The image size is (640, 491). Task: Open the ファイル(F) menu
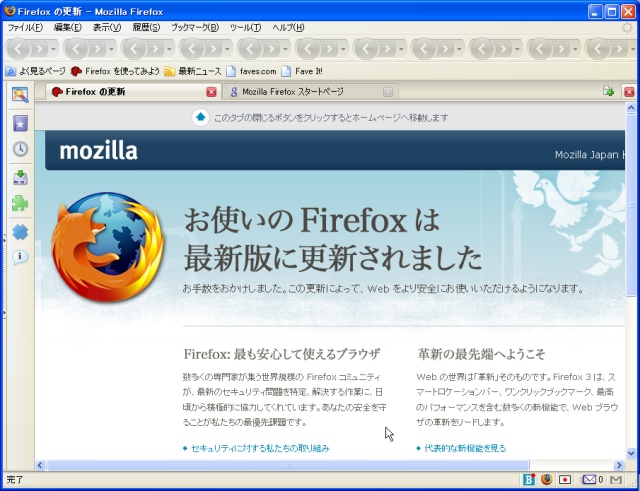click(x=25, y=27)
